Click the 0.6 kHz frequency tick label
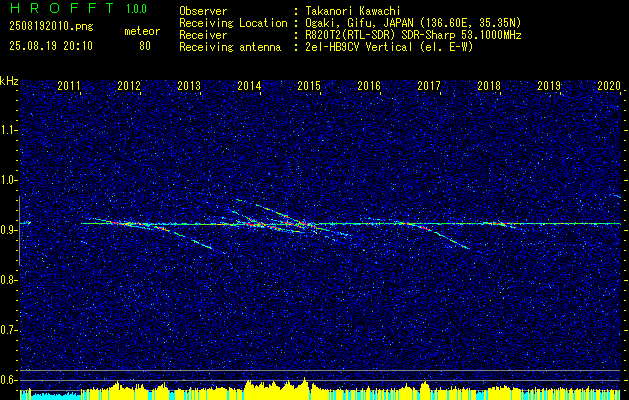 click(x=8, y=380)
